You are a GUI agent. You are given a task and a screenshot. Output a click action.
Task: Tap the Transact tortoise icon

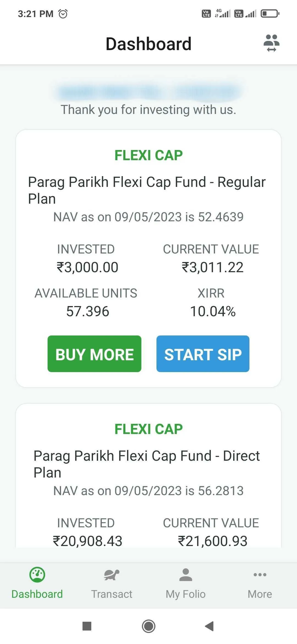(111, 575)
